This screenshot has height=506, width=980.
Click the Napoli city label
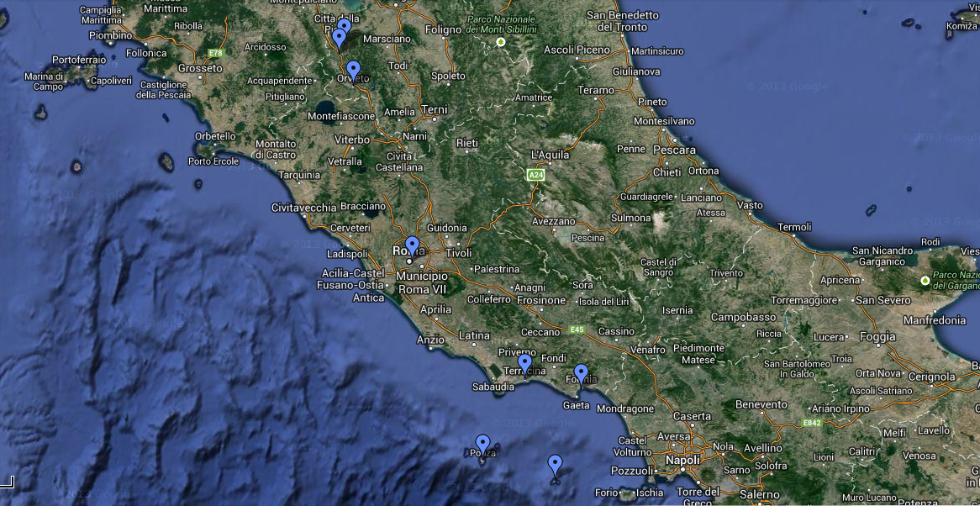click(x=682, y=461)
